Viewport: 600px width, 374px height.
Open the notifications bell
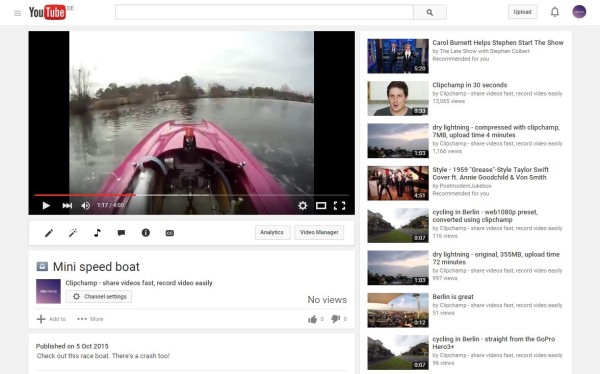point(554,12)
